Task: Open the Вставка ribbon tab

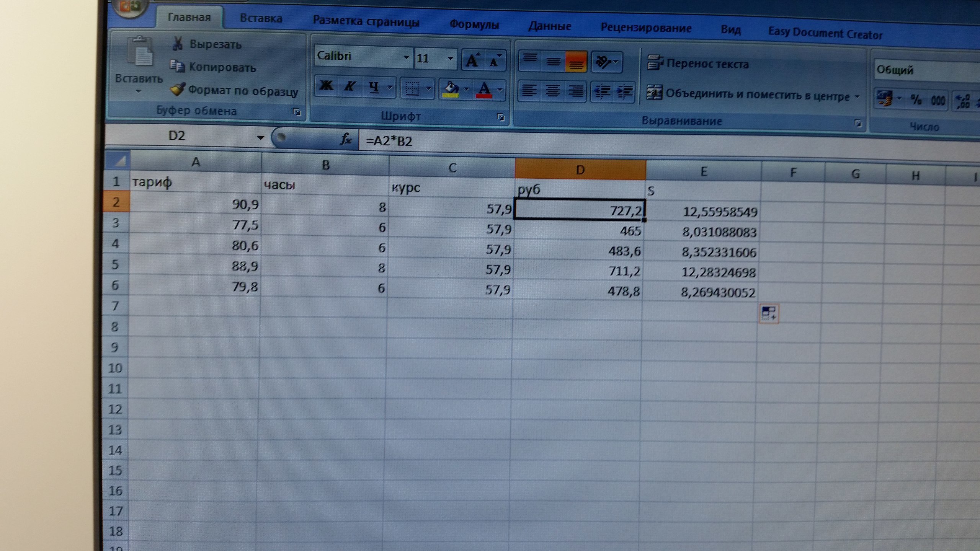Action: click(x=261, y=18)
